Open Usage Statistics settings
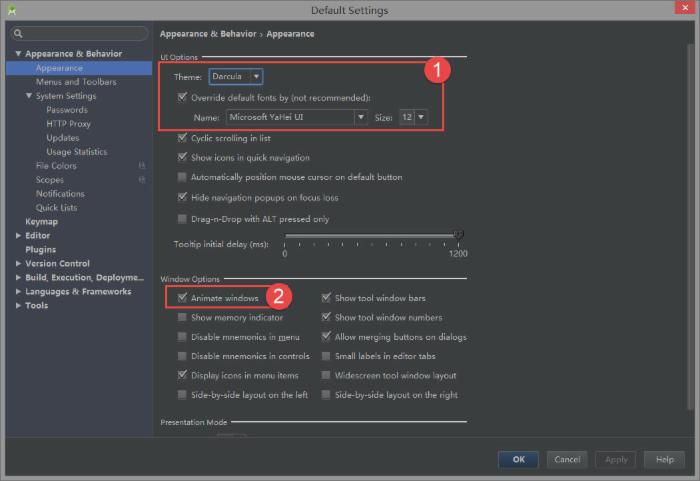This screenshot has width=700, height=481. pyautogui.click(x=79, y=152)
